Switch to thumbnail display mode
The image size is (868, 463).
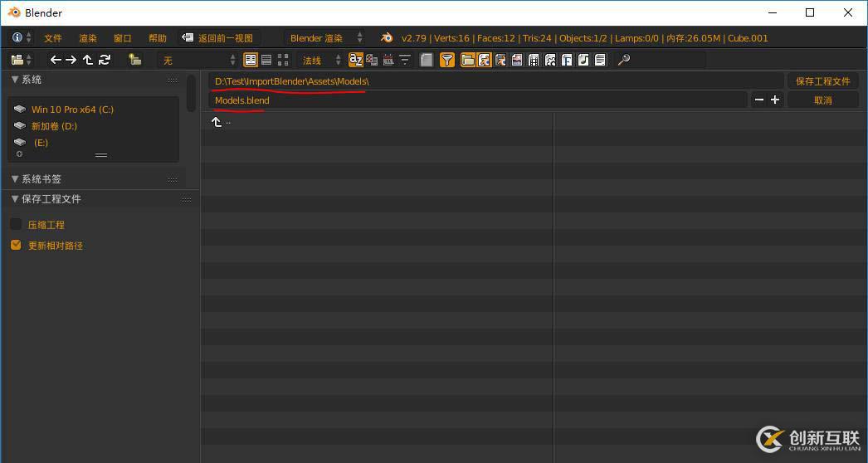coord(283,60)
